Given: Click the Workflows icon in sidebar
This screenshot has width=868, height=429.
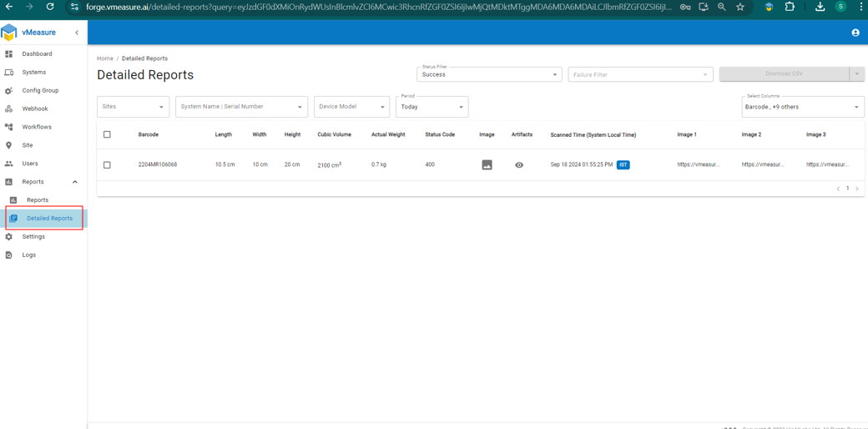Looking at the screenshot, I should (9, 127).
